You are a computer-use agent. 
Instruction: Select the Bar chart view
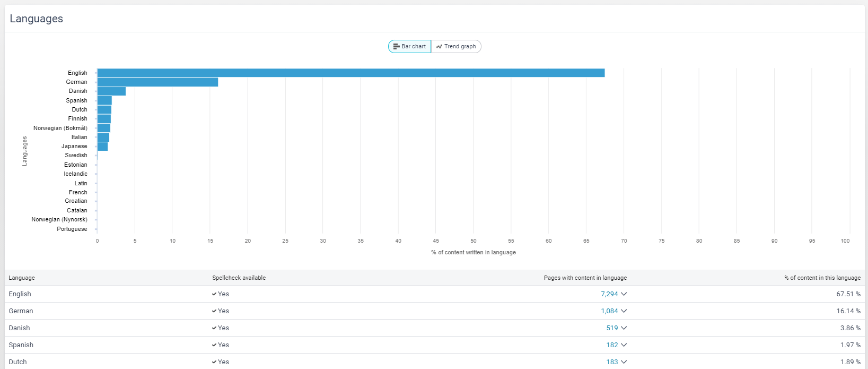(x=410, y=47)
